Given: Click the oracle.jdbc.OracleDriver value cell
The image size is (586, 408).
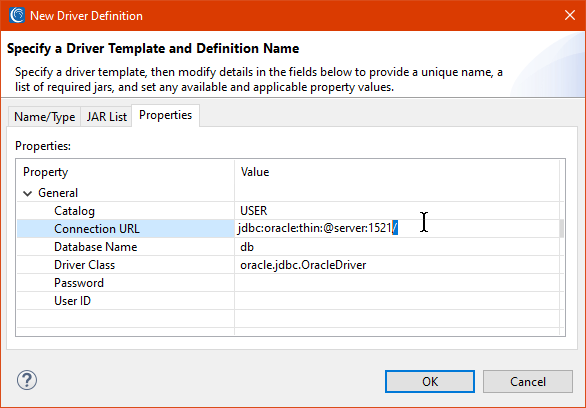Looking at the screenshot, I should (x=397, y=265).
